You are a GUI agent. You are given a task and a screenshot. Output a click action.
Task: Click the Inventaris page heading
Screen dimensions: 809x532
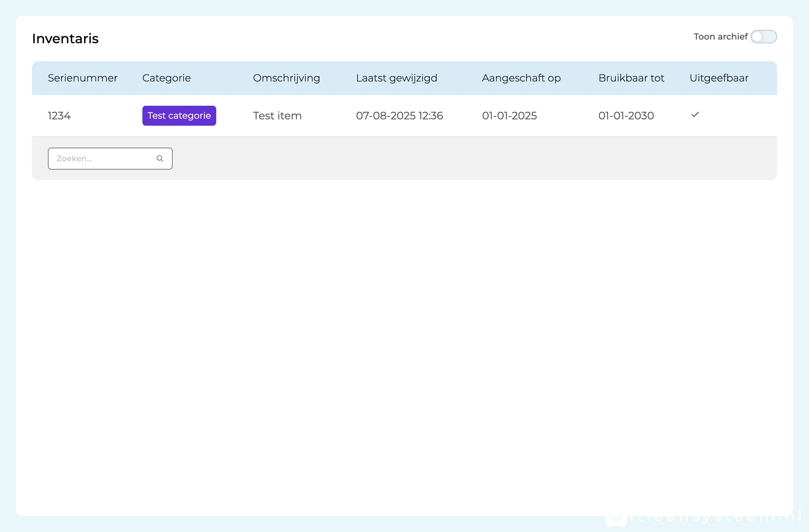click(65, 39)
